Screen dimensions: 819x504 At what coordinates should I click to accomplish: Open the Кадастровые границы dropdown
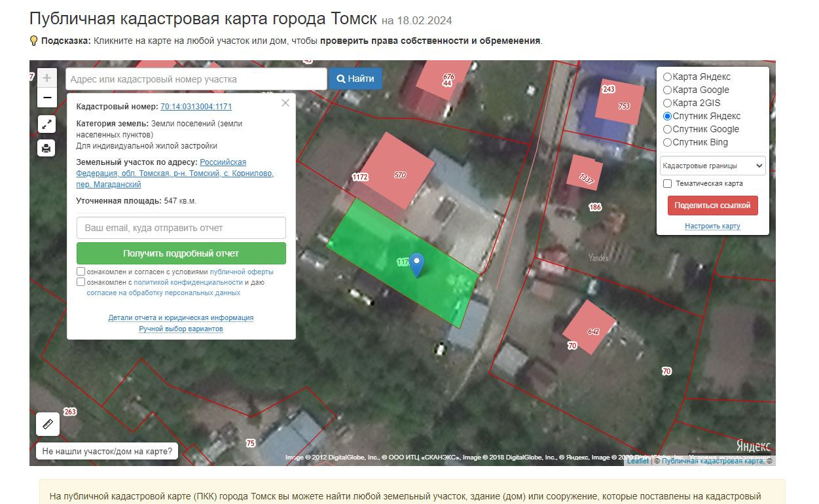point(712,166)
